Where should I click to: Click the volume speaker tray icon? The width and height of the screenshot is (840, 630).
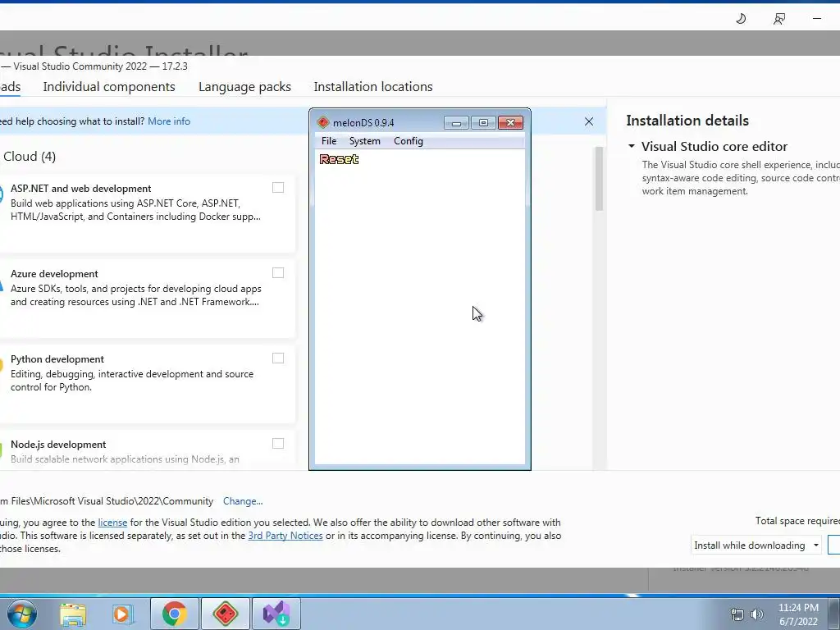coord(757,614)
